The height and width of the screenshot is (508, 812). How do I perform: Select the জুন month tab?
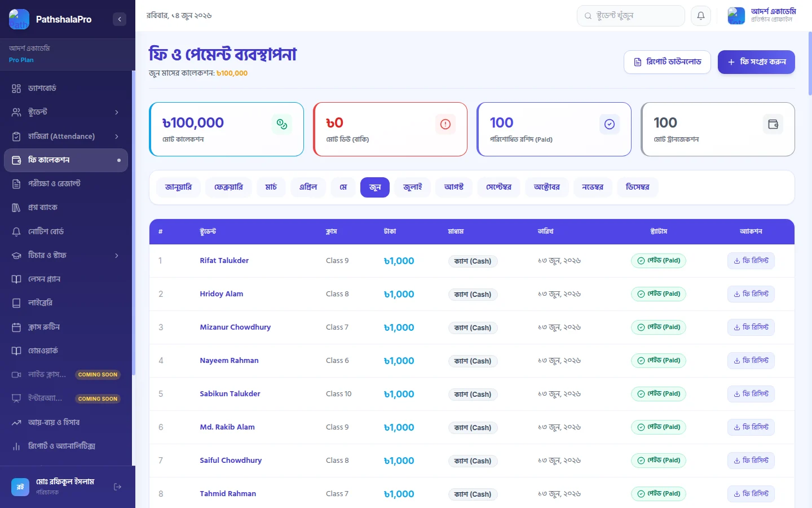coord(375,187)
